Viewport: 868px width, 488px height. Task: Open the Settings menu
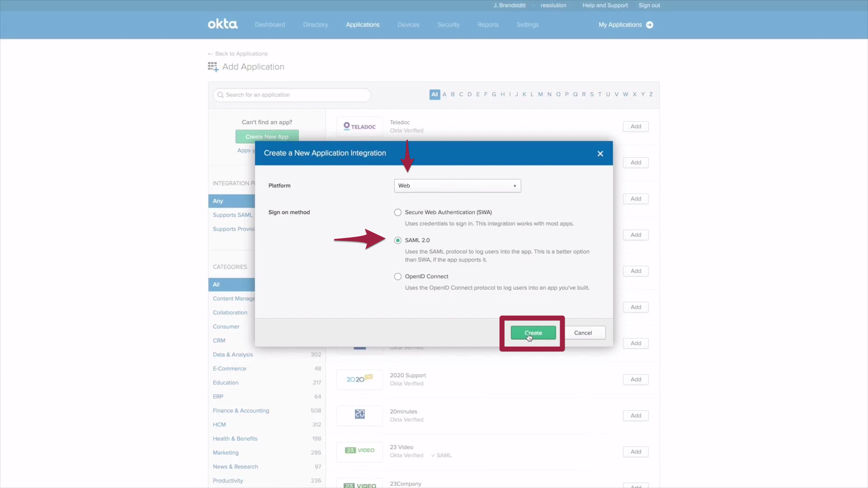click(x=528, y=25)
